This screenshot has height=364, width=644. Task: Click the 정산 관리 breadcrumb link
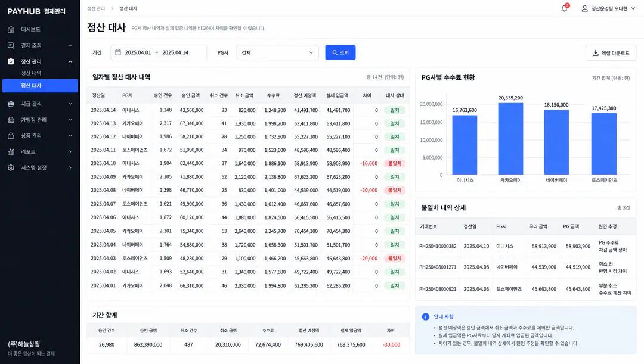click(96, 8)
